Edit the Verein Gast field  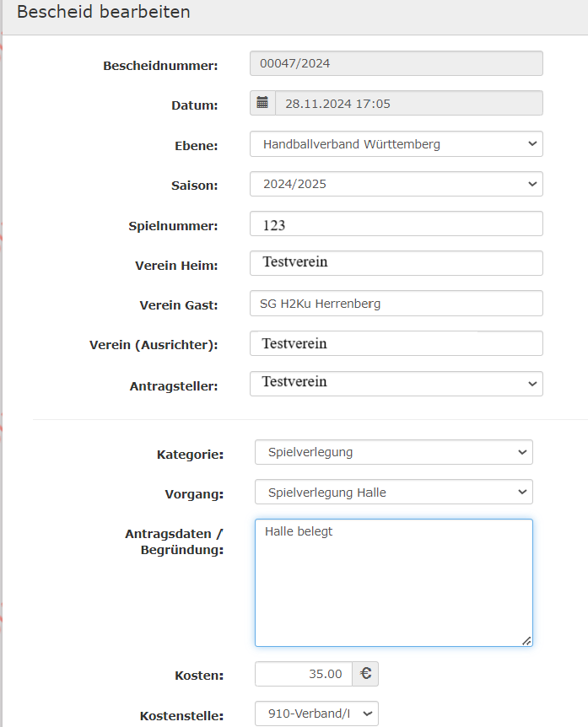click(x=396, y=304)
